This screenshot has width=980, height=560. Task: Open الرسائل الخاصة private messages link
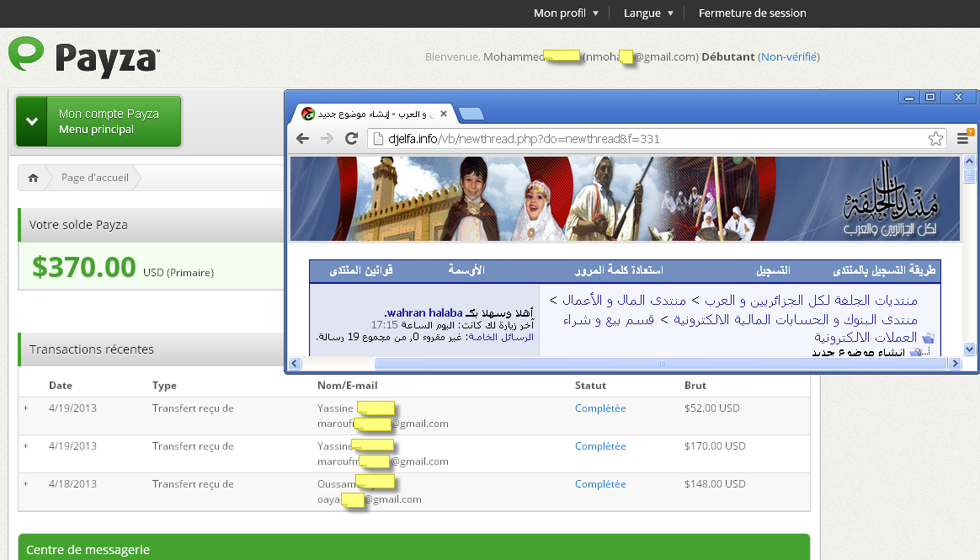(x=501, y=338)
